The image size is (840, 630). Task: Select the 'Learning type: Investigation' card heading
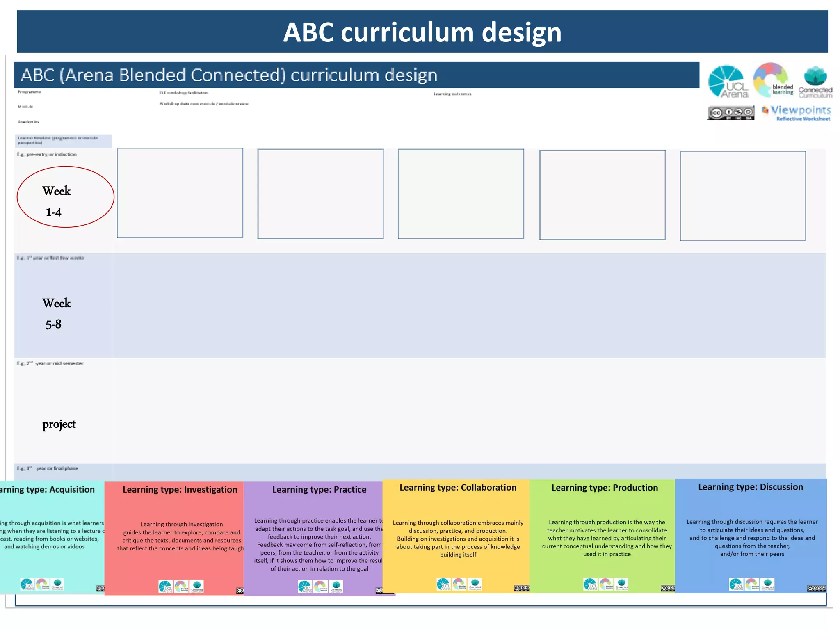[x=180, y=489]
